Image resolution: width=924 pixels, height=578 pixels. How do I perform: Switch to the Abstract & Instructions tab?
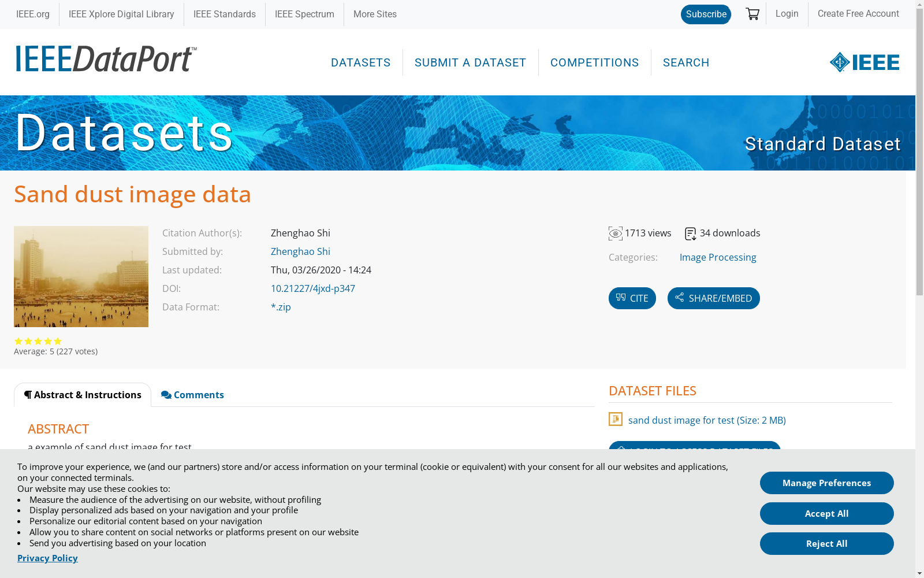[83, 395]
